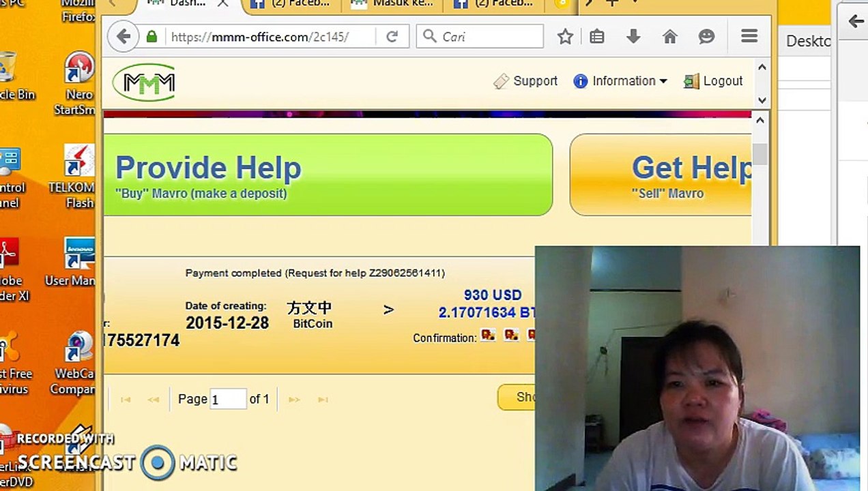Go to next page of the list
Viewport: 868px width, 491px height.
pos(293,400)
